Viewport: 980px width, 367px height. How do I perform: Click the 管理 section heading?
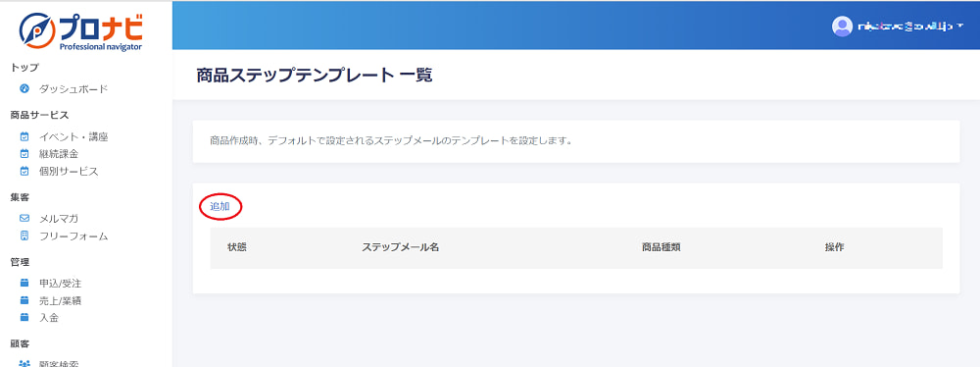pyautogui.click(x=20, y=262)
